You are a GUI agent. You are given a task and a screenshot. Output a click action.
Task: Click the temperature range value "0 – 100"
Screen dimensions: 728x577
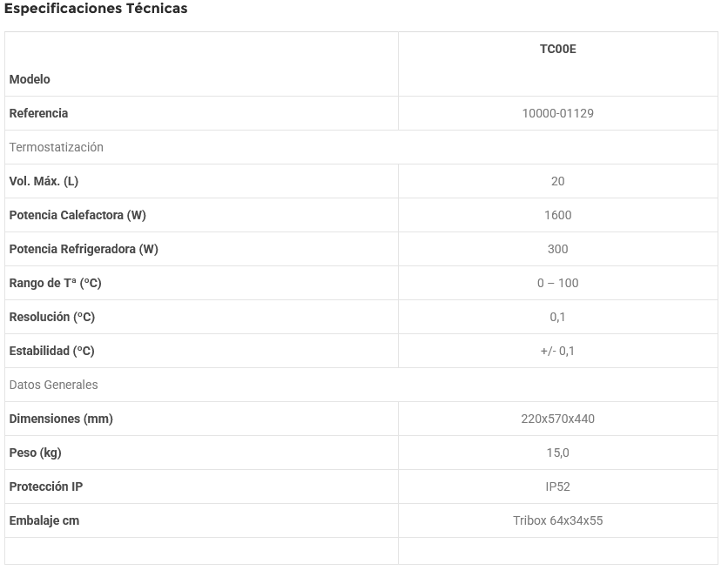point(557,283)
